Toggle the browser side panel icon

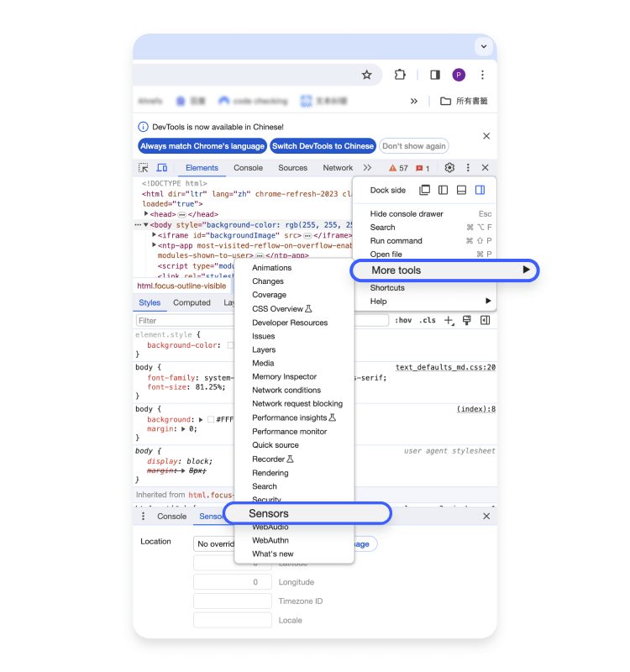(x=435, y=75)
